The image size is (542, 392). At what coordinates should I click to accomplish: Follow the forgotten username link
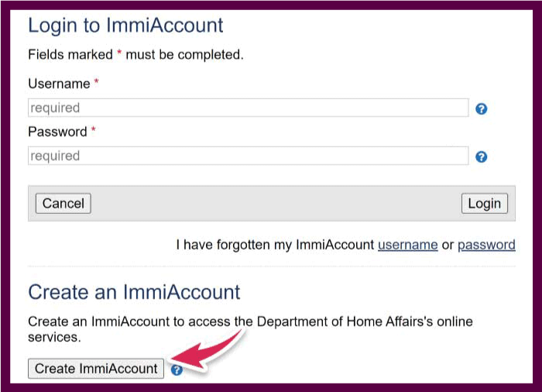408,245
